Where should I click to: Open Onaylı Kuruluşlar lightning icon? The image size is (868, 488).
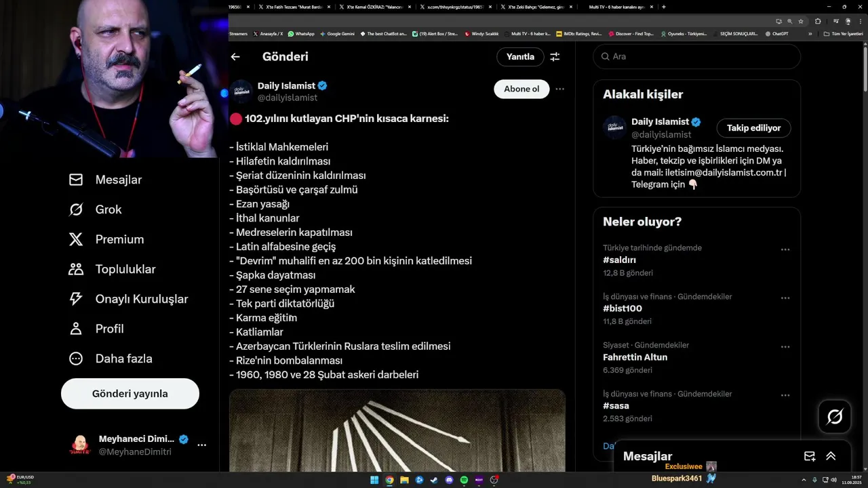pyautogui.click(x=76, y=299)
